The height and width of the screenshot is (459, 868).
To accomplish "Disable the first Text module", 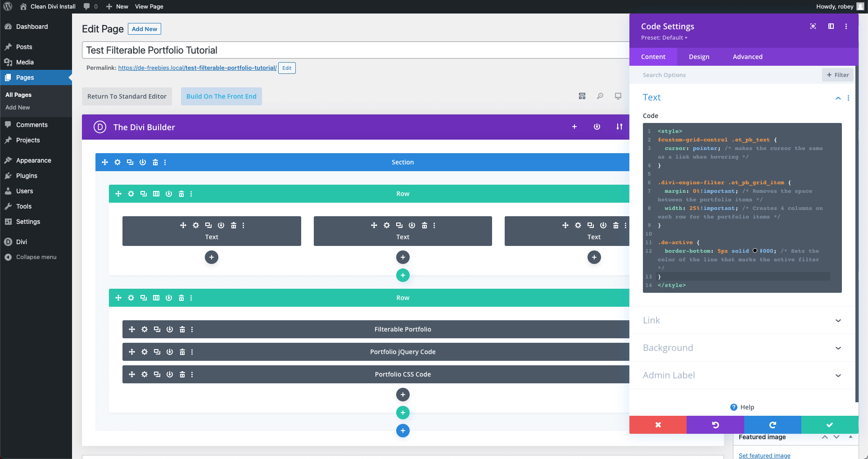I will [221, 225].
